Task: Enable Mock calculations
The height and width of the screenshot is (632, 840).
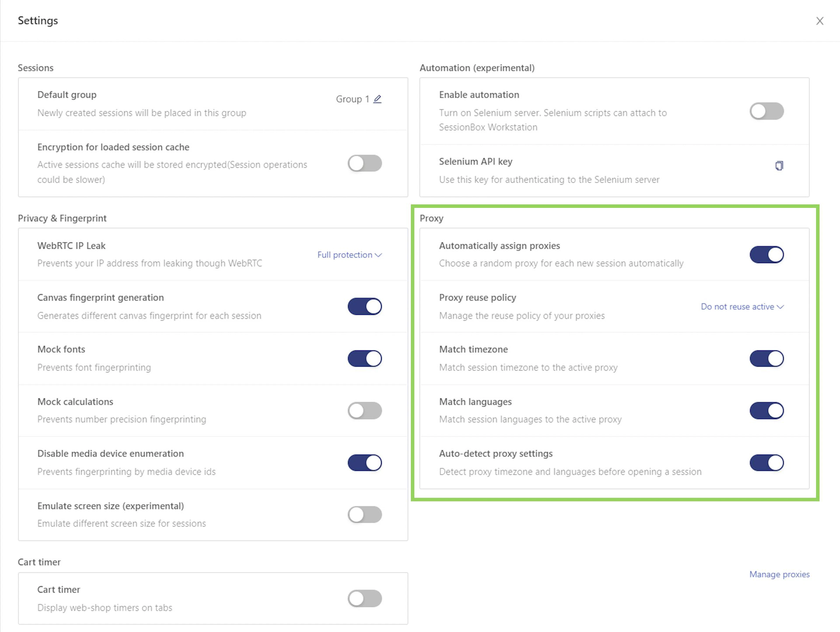Action: [x=365, y=410]
